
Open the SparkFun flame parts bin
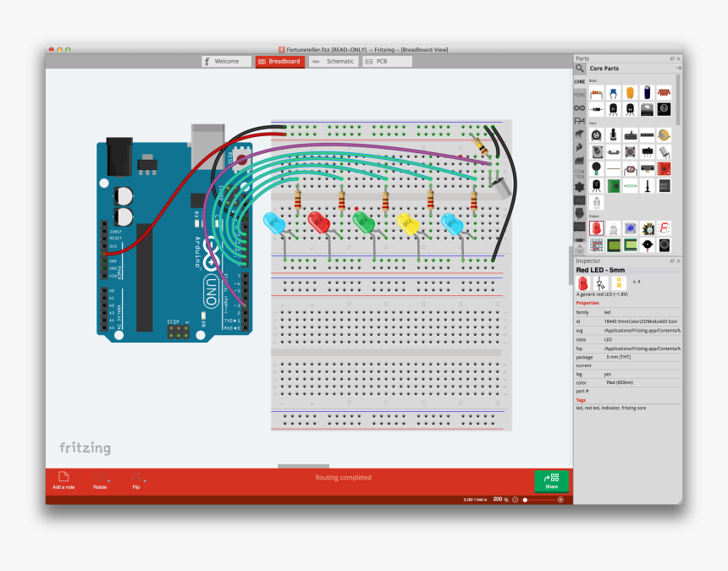click(x=579, y=147)
